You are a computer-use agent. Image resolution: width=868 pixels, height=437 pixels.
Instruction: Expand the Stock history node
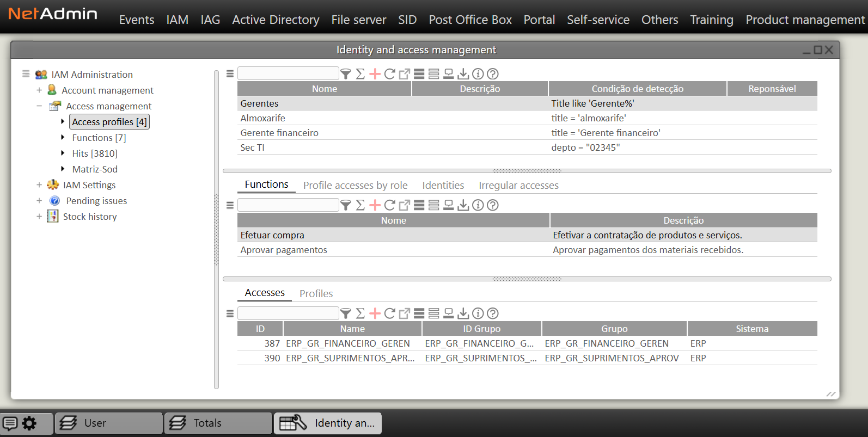pos(39,217)
